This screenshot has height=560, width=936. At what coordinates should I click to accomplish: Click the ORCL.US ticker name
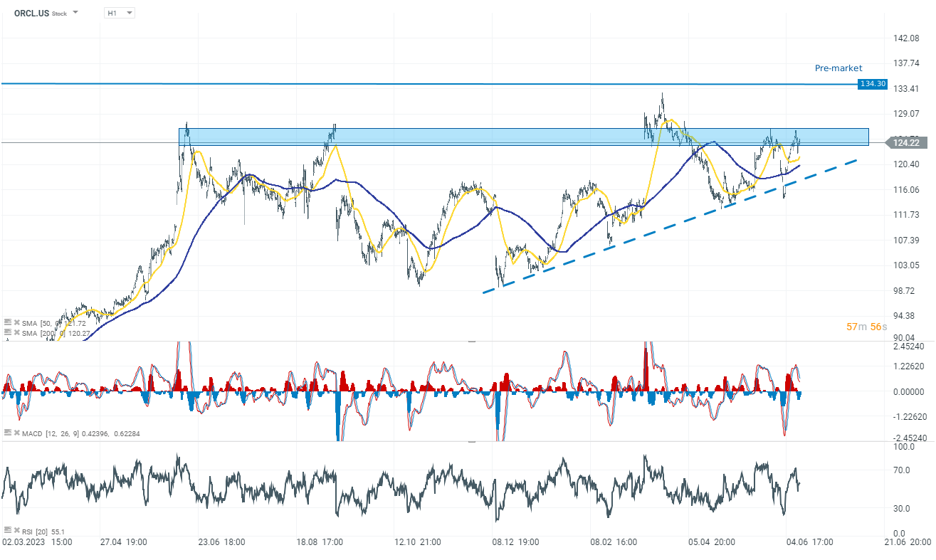point(31,13)
